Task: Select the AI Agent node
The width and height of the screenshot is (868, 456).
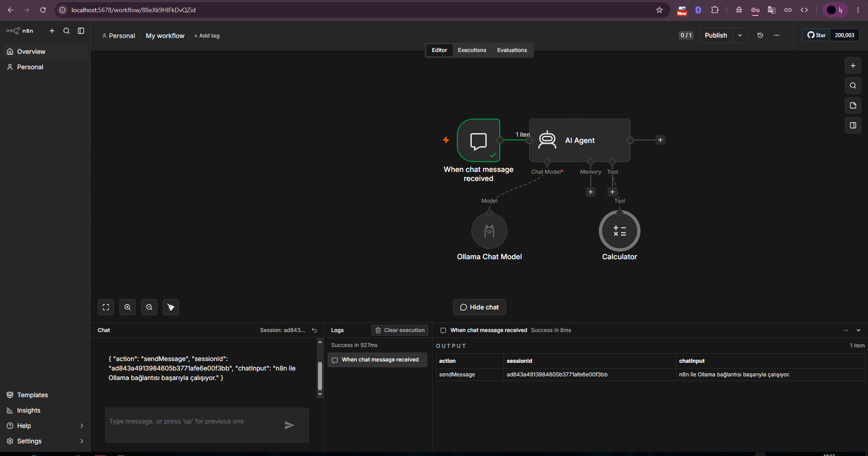Action: pyautogui.click(x=580, y=140)
